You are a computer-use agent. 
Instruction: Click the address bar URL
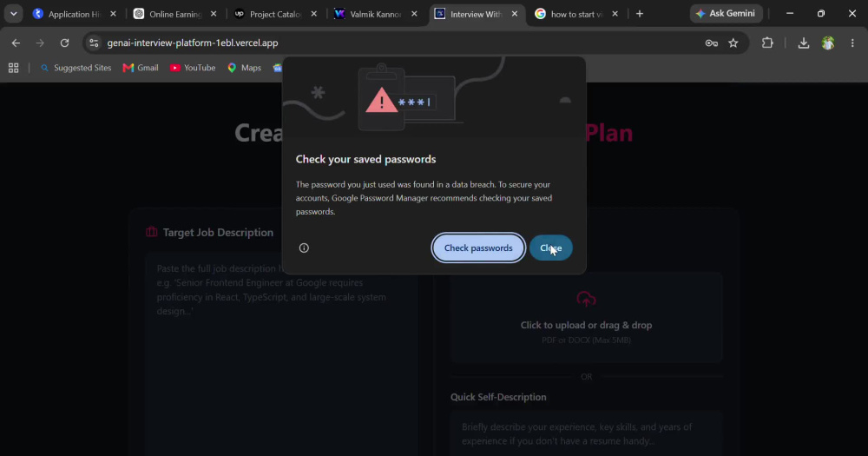coord(193,43)
